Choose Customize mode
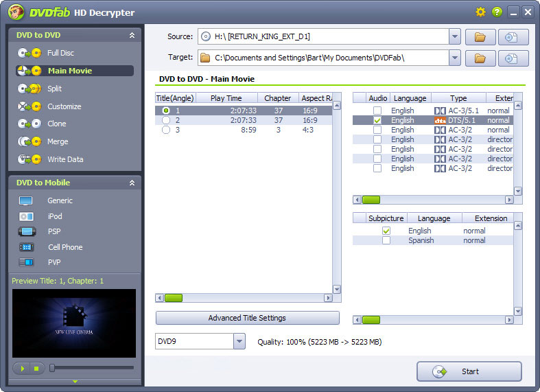The image size is (540, 392). click(64, 106)
